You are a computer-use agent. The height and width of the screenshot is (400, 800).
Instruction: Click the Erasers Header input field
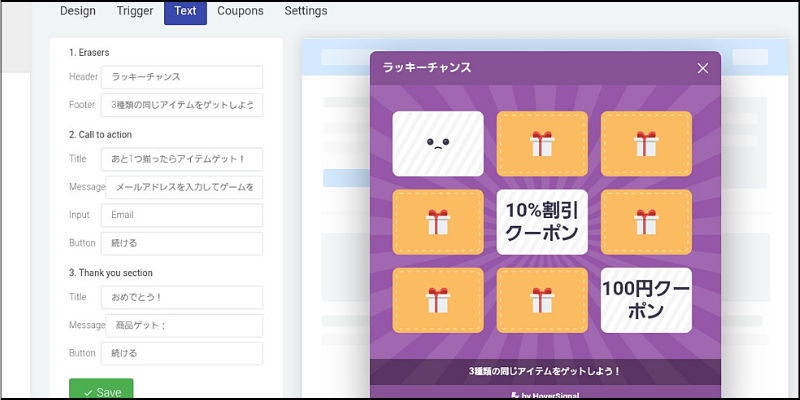click(182, 77)
